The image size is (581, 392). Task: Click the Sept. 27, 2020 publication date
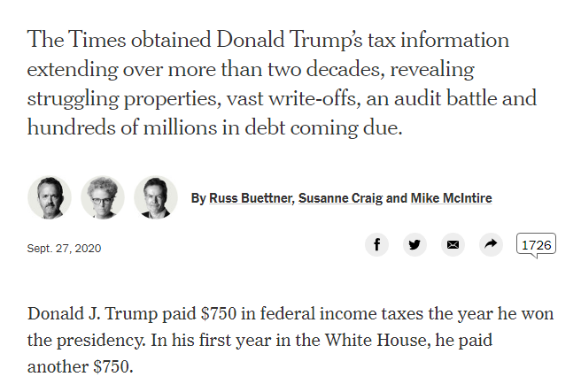coord(64,248)
